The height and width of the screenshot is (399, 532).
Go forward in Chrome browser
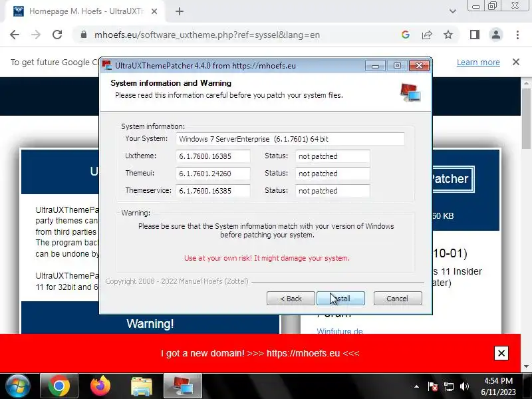(x=36, y=35)
